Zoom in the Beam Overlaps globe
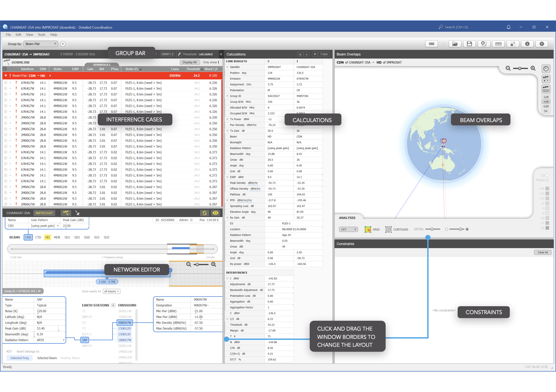The image size is (556, 392). click(x=533, y=68)
